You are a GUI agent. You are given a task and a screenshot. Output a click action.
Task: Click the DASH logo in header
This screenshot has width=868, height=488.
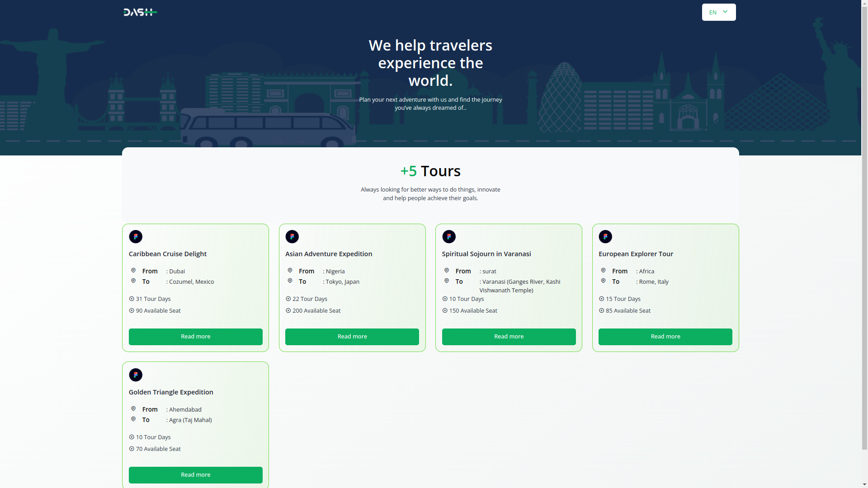[x=140, y=12]
